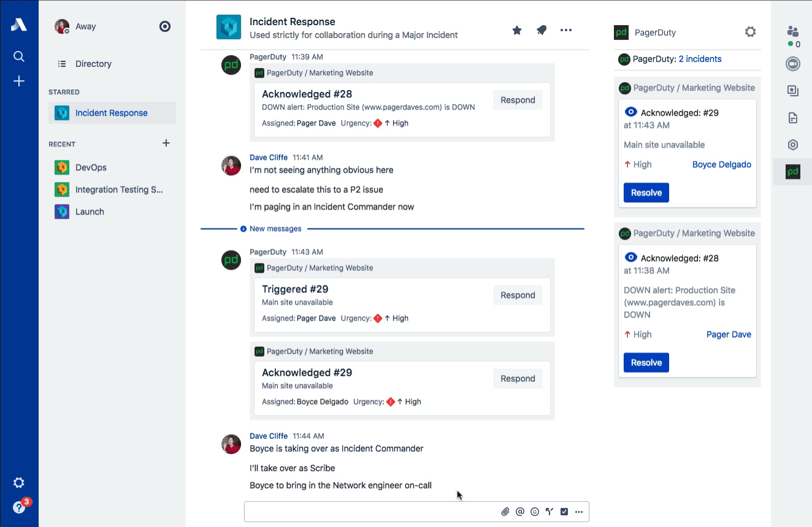Respond to Triggered #29 incident
The height and width of the screenshot is (527, 812).
click(518, 295)
